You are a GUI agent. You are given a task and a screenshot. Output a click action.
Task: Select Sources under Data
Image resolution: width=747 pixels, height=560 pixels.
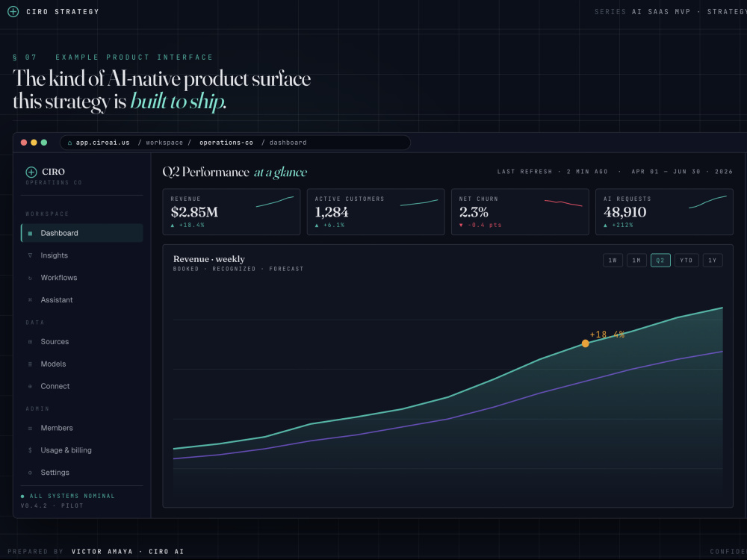click(x=82, y=342)
